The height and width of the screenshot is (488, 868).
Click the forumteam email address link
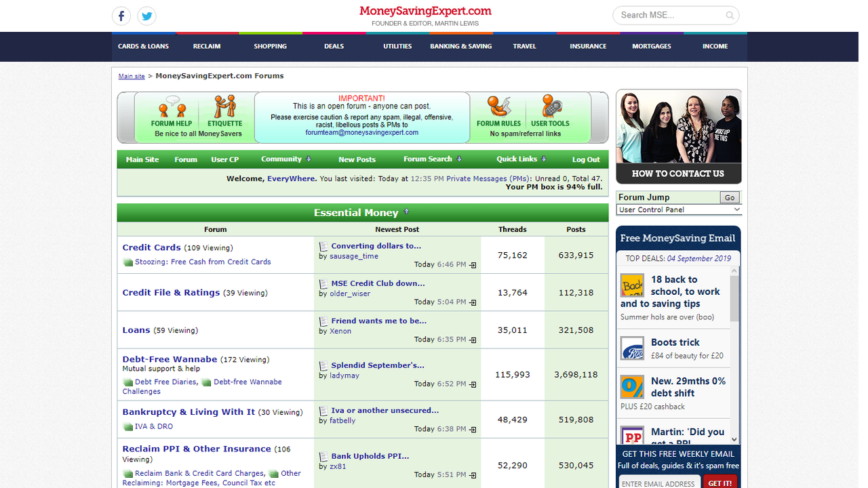[362, 133]
